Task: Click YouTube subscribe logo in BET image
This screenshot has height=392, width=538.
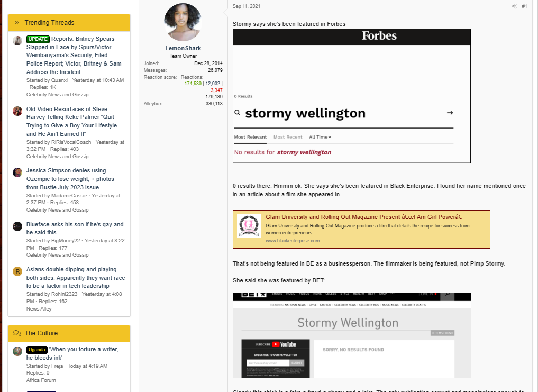Action: click(284, 344)
